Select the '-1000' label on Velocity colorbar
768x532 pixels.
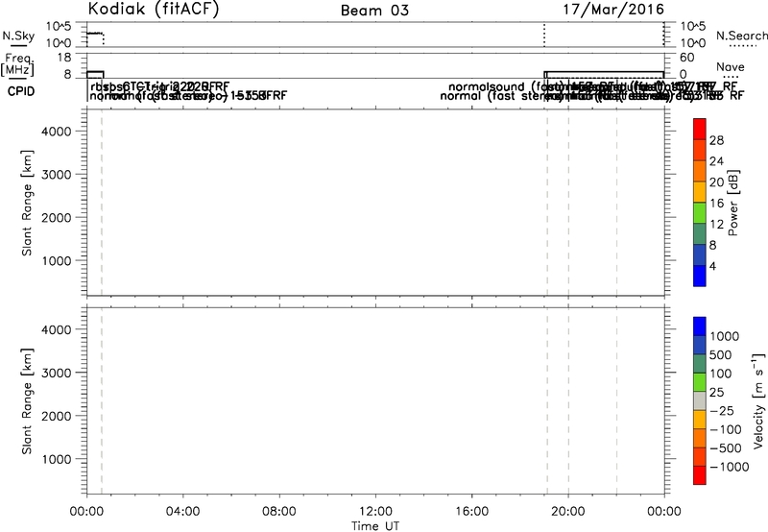[x=730, y=467]
